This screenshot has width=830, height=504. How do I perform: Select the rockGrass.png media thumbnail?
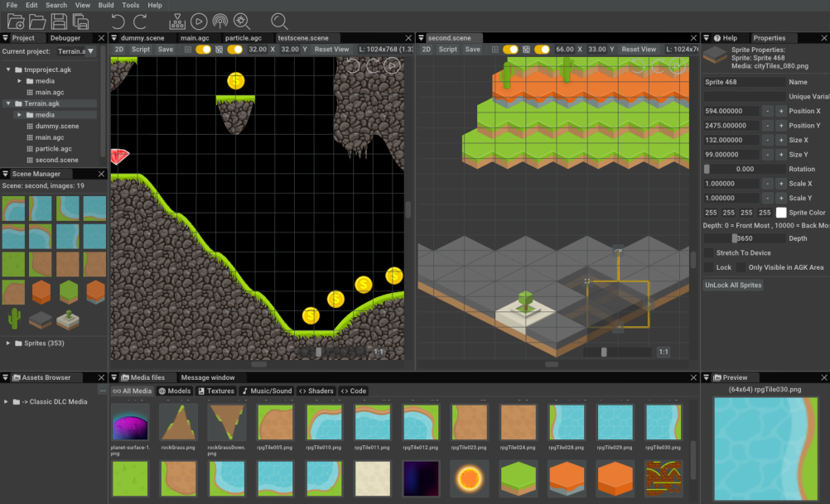click(178, 422)
